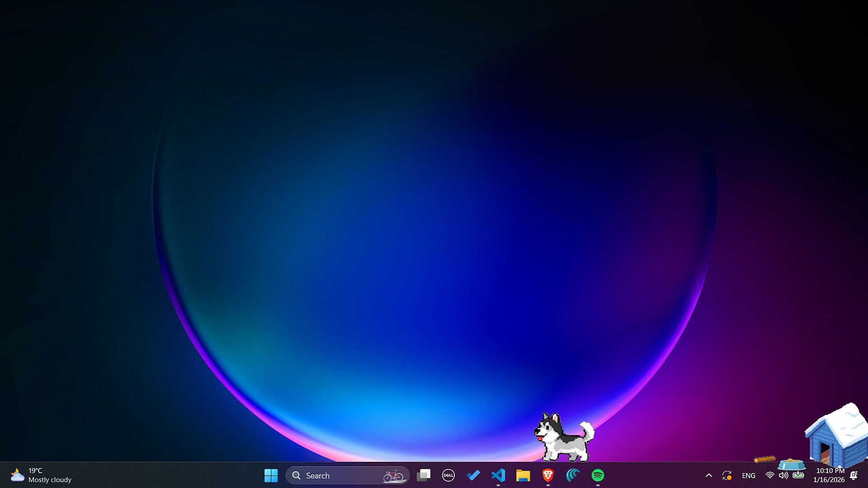Screen dimensions: 868x488
Task: Open the ENG language switcher
Action: (x=749, y=475)
